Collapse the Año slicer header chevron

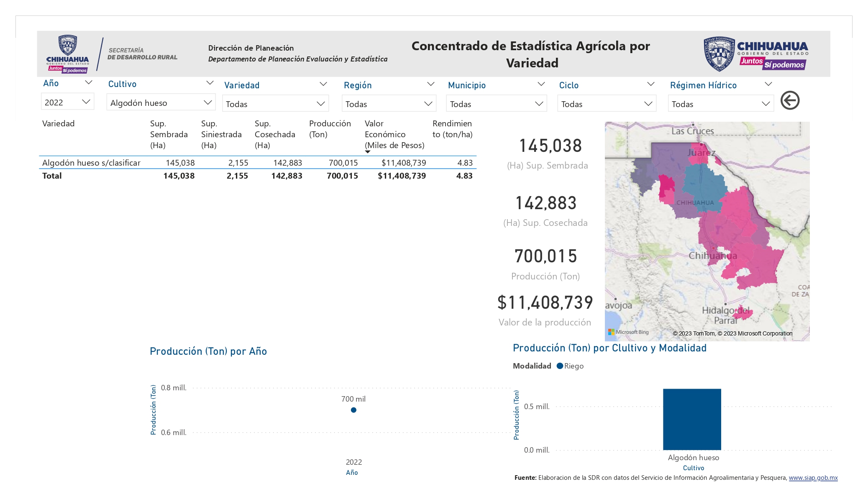(88, 83)
